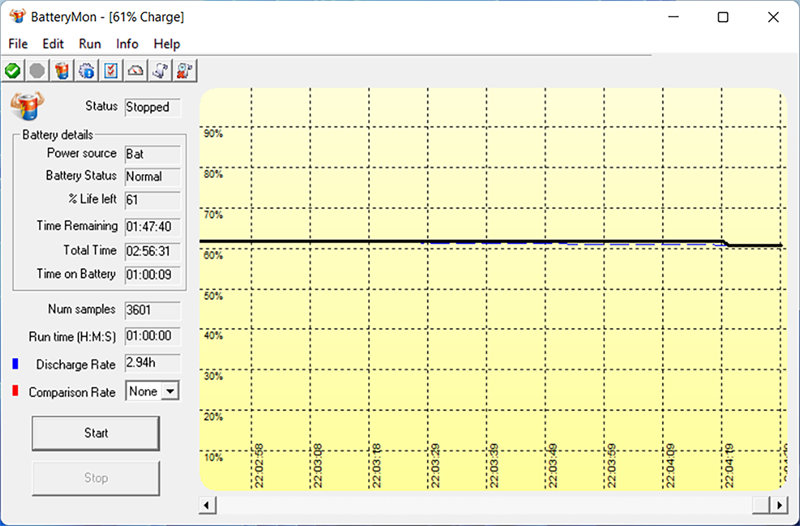The height and width of the screenshot is (526, 800).
Task: Click the gear with info badge icon
Action: (x=86, y=70)
